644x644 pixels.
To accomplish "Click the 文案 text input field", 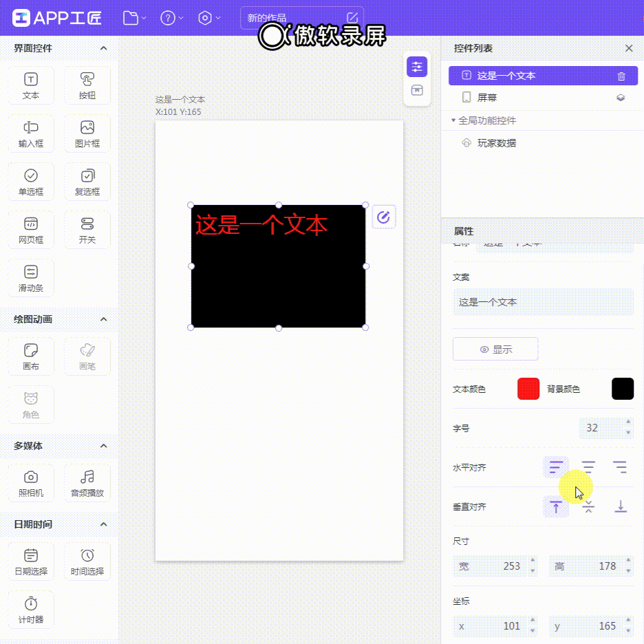I will tap(543, 302).
